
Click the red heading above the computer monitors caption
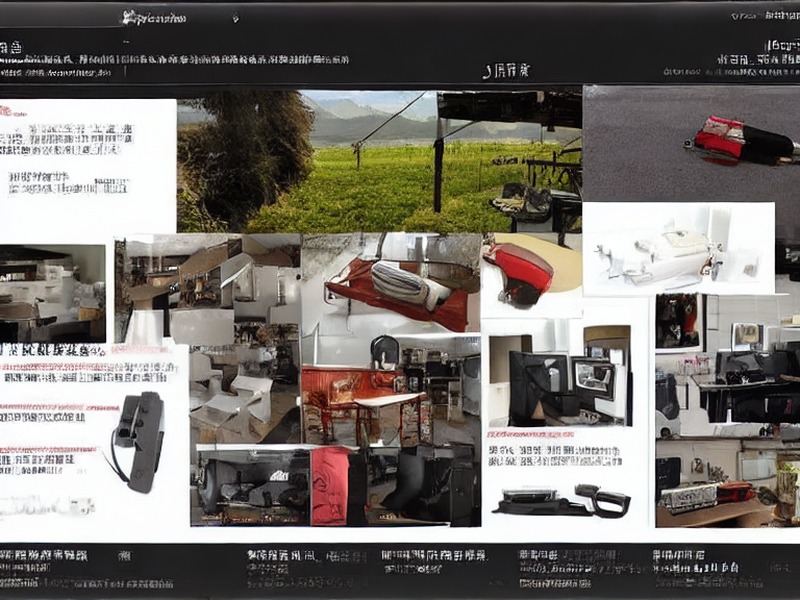[531, 435]
